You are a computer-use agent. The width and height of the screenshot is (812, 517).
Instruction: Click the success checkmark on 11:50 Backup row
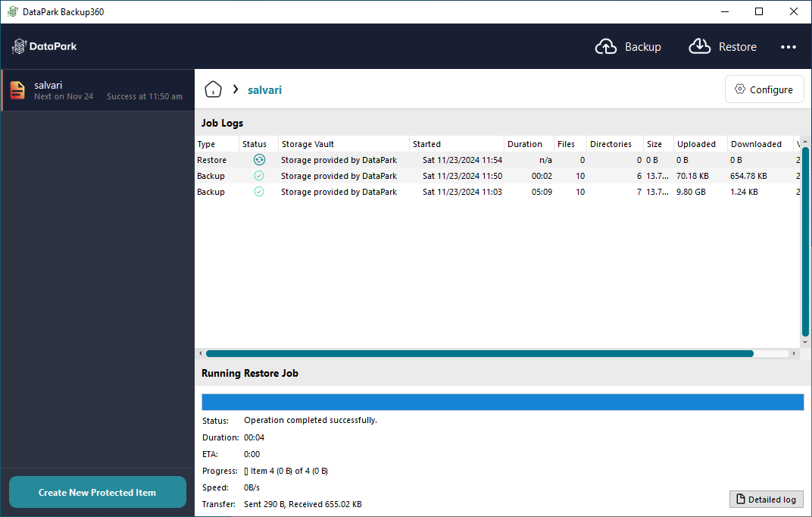tap(259, 176)
